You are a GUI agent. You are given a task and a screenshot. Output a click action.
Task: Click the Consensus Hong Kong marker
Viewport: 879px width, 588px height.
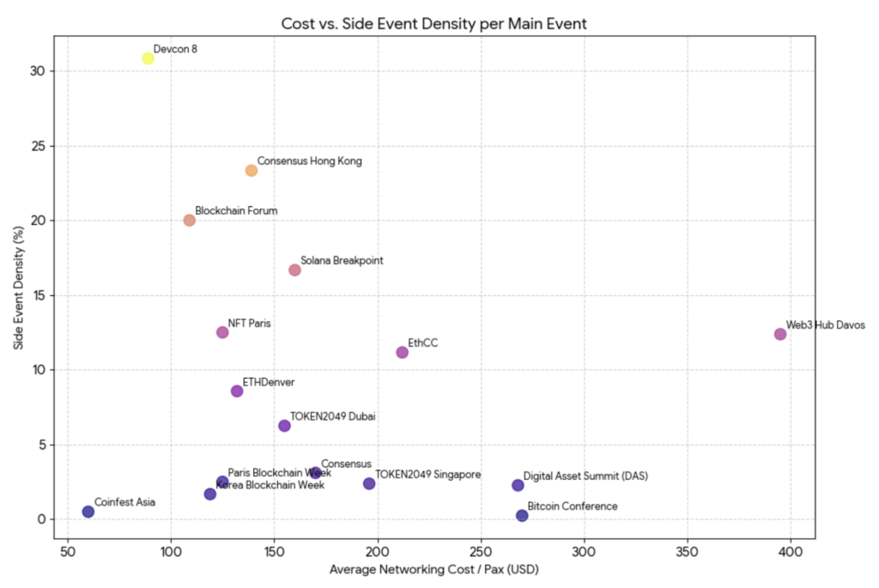point(251,170)
